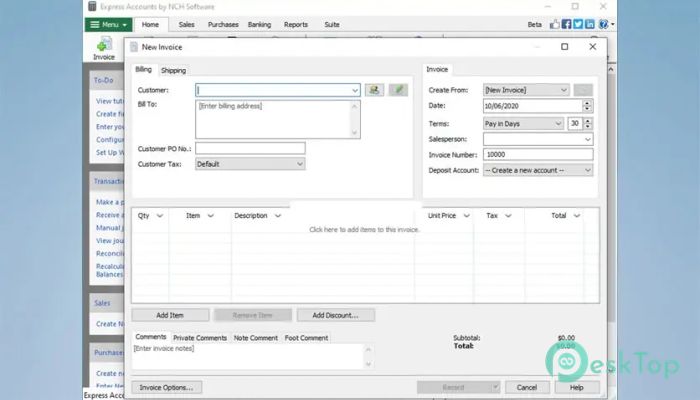700x400 pixels.
Task: Switch to the Sales tab
Action: click(186, 25)
